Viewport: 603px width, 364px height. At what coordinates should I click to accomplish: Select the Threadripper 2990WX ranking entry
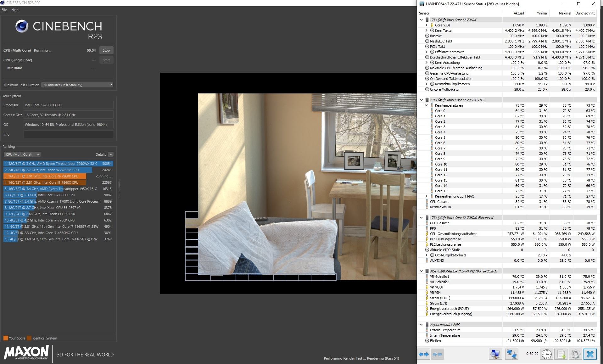[58, 164]
